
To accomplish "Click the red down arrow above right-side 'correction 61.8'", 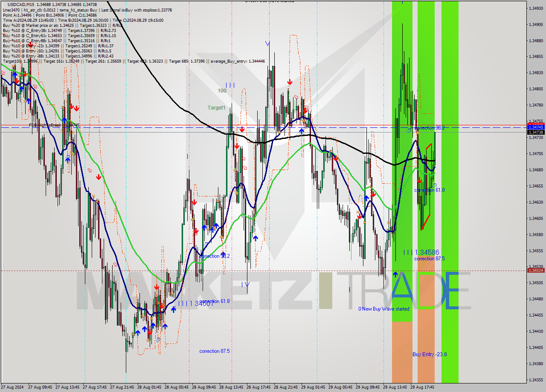I will coord(419,180).
